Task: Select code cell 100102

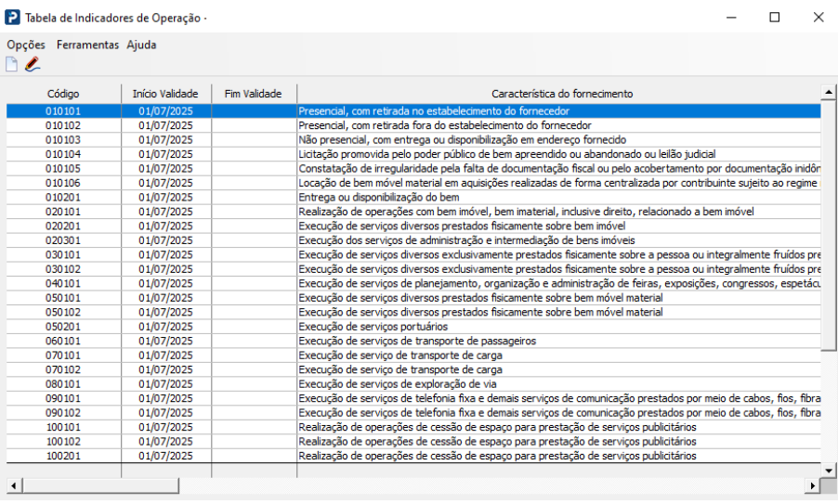Action: [x=63, y=443]
